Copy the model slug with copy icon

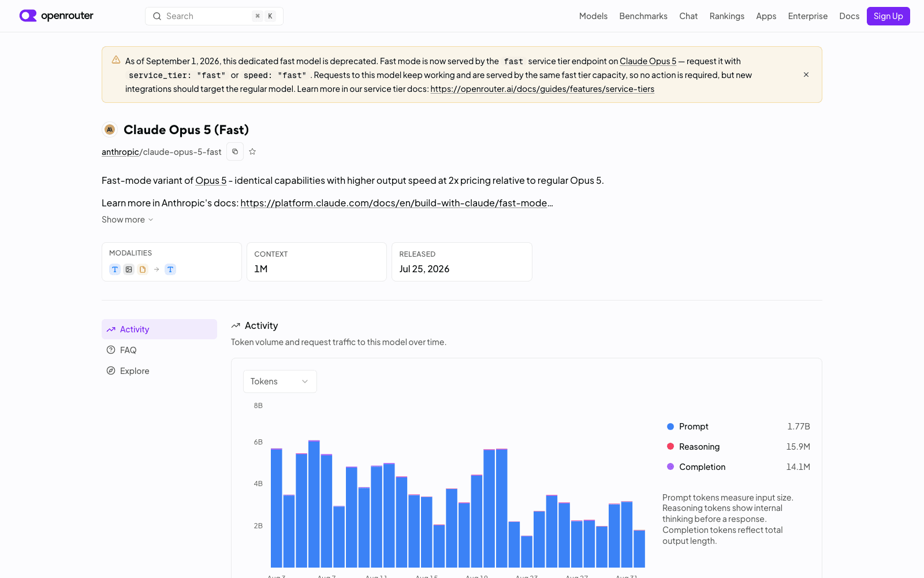pyautogui.click(x=235, y=151)
